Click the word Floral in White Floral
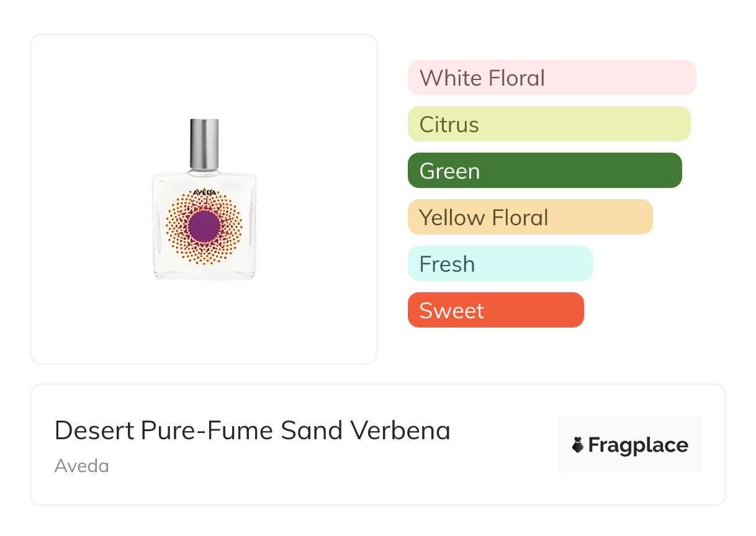The image size is (756, 536). (516, 78)
